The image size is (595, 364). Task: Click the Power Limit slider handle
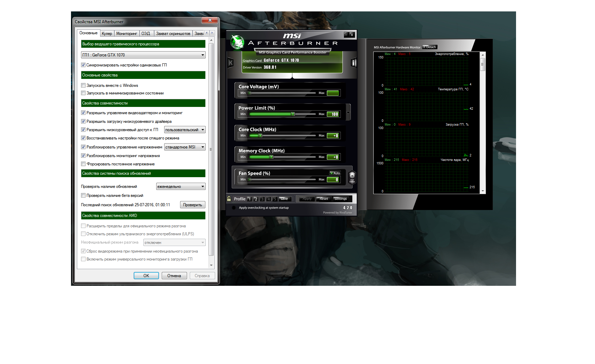293,114
